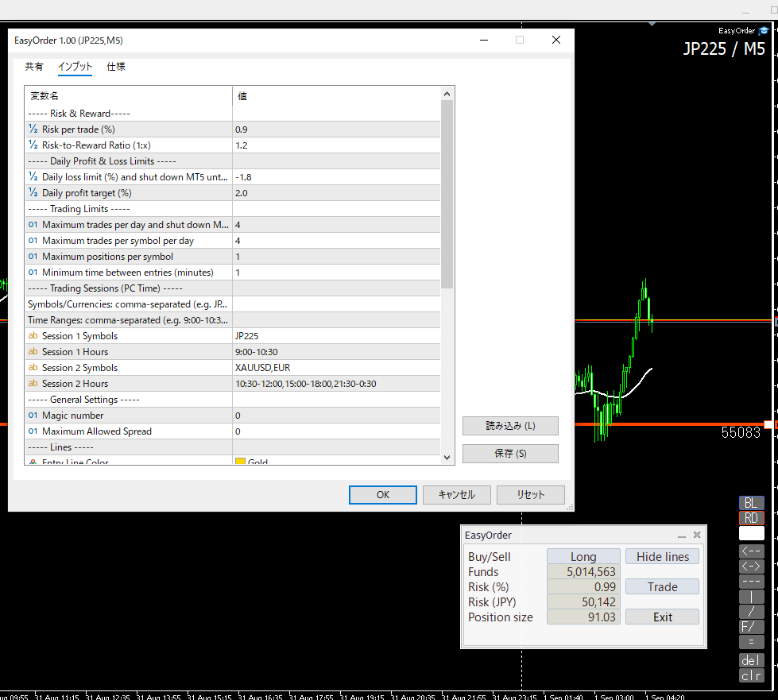Click the scroll-down arrow in inputs list

coord(447,458)
